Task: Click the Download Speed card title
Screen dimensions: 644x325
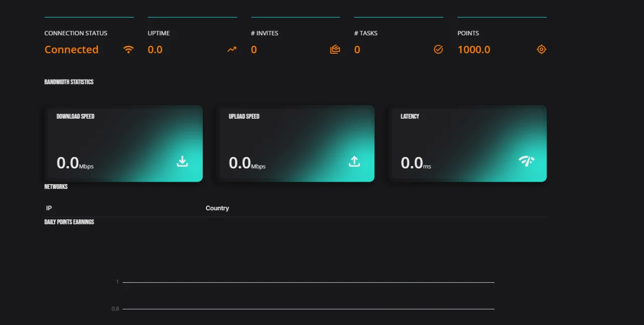Action: click(x=75, y=116)
